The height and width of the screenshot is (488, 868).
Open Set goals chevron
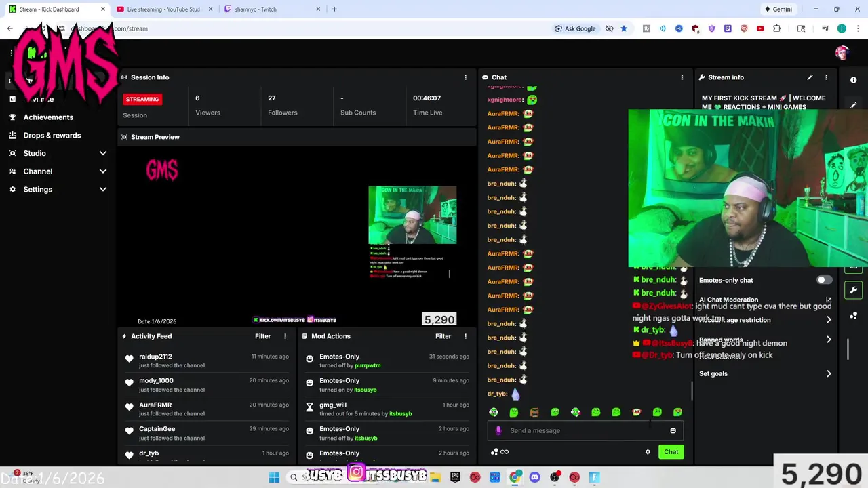[x=829, y=373]
